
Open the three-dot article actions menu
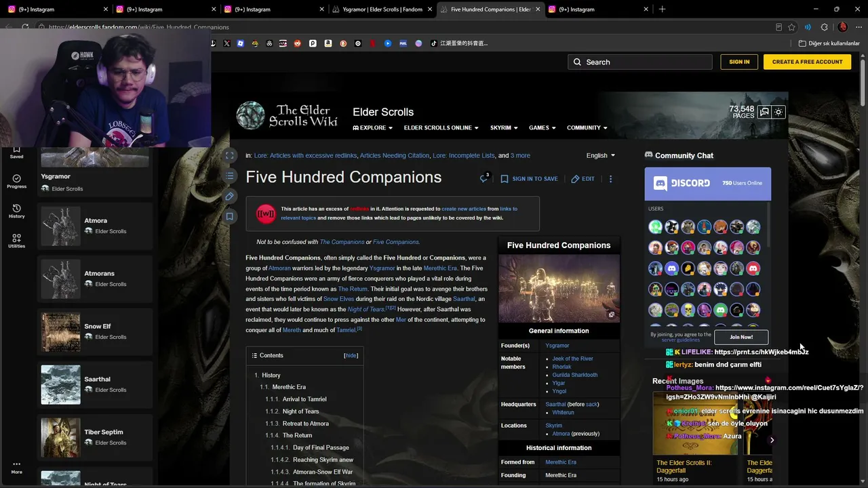tap(610, 179)
